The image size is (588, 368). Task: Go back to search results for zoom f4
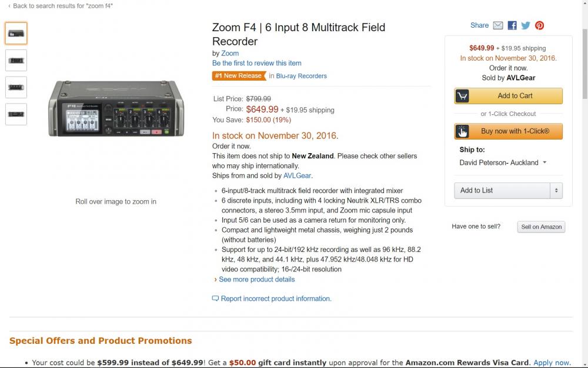coord(62,5)
